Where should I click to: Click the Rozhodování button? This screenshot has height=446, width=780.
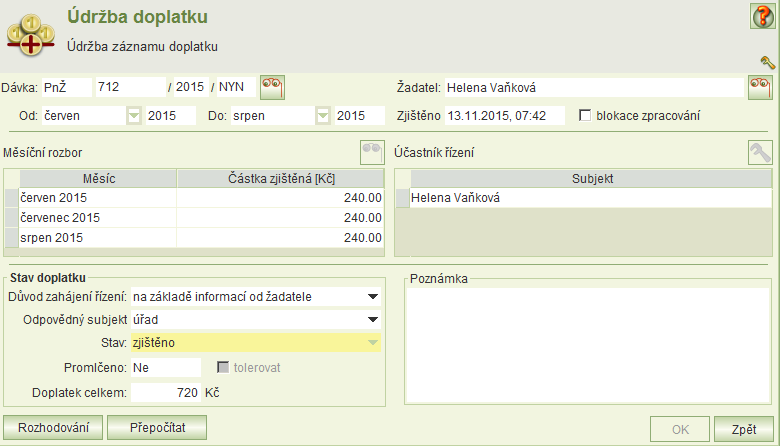click(x=53, y=428)
